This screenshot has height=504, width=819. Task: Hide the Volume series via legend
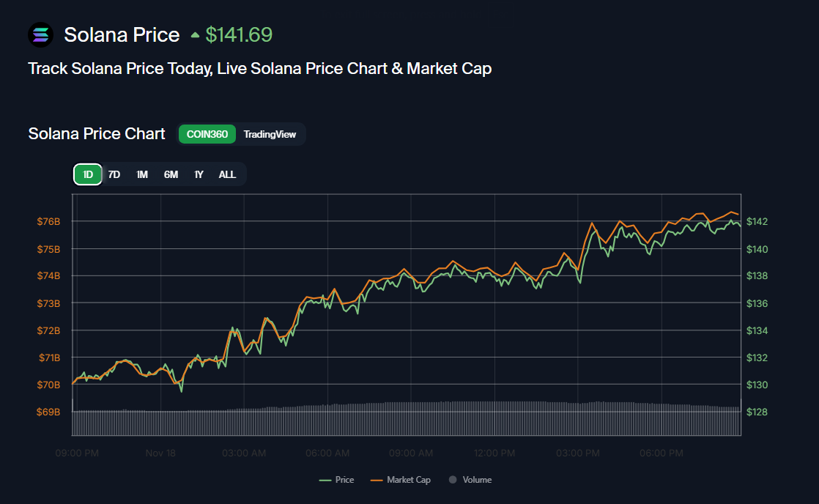click(x=477, y=480)
